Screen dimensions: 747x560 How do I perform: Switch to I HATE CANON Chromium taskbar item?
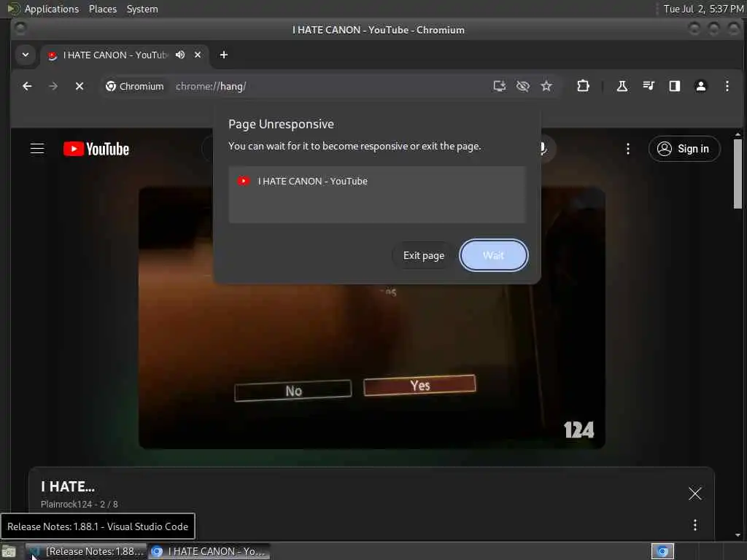(x=209, y=551)
